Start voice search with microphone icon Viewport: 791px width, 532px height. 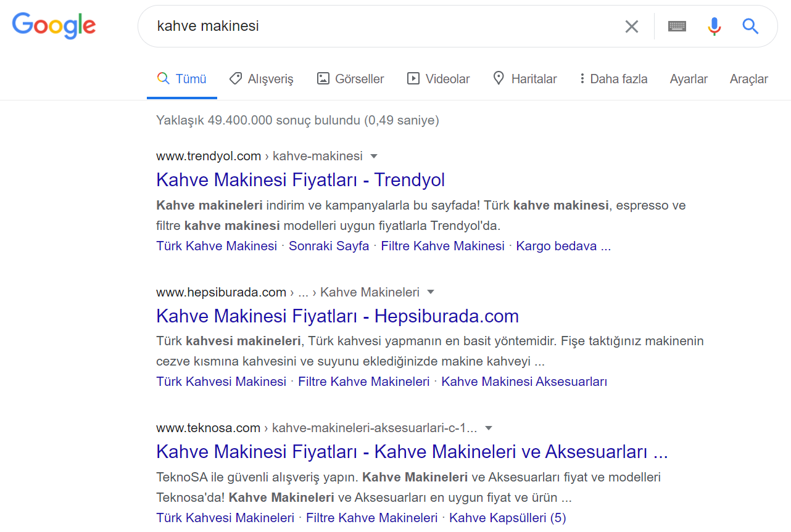(714, 27)
